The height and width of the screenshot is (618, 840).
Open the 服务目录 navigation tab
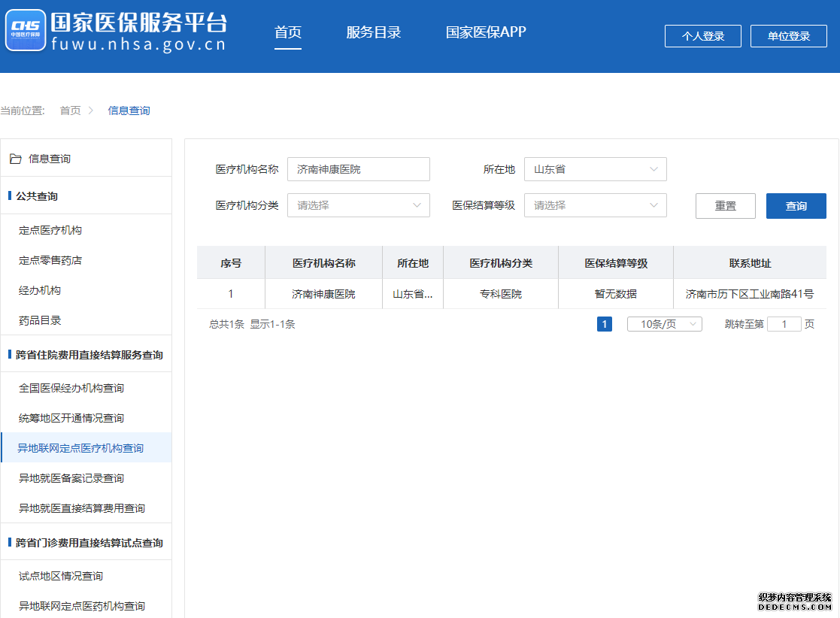374,32
